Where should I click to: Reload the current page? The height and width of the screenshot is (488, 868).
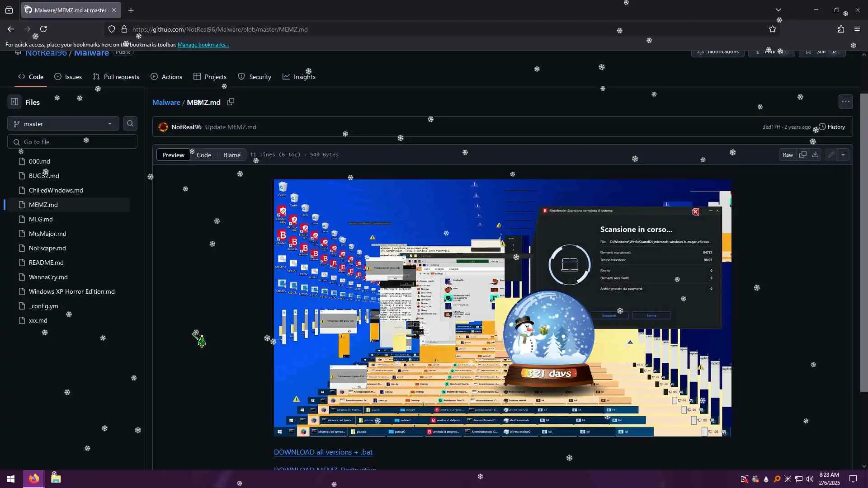click(43, 29)
